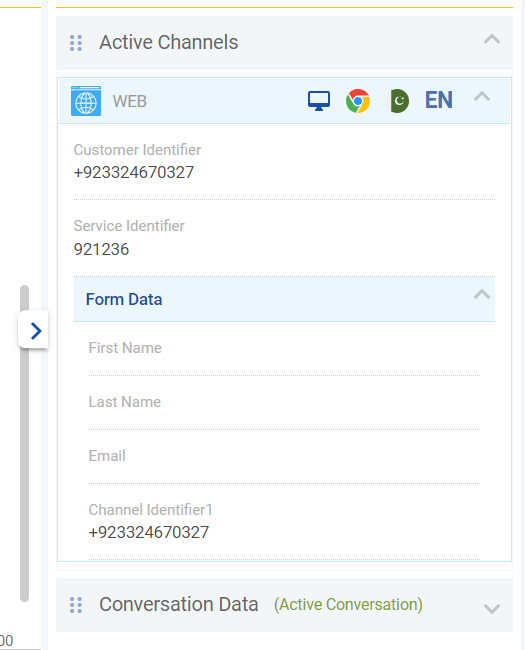
Task: Click the Active Channels drag handle dots
Action: (x=76, y=43)
